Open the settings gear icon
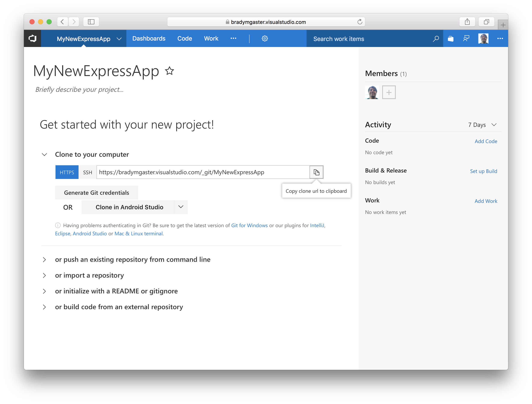 [265, 38]
